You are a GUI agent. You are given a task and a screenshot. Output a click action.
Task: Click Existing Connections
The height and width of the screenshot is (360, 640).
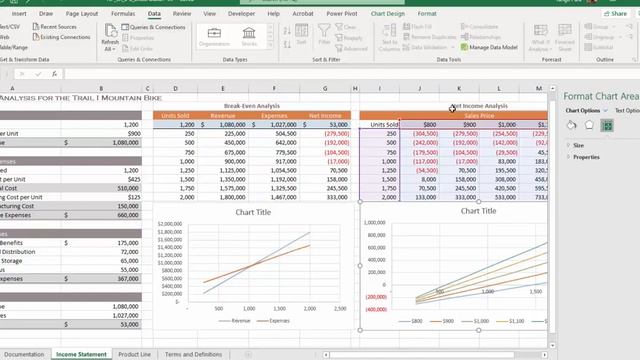(61, 37)
